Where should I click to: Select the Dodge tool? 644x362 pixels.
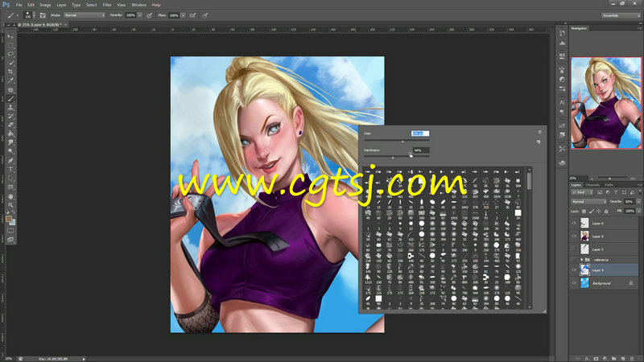coord(10,151)
